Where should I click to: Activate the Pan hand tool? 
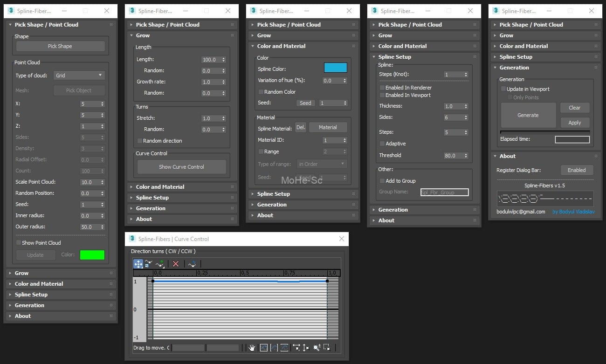coord(252,348)
